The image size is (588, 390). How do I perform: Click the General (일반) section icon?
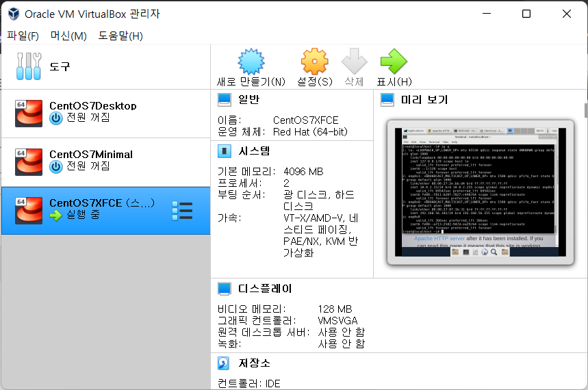pos(225,100)
